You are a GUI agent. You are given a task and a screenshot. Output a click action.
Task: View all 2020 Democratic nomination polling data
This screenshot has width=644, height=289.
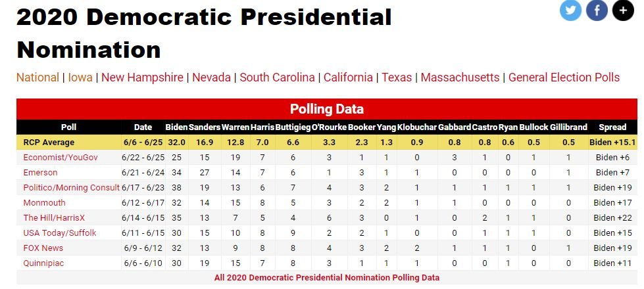click(x=326, y=277)
